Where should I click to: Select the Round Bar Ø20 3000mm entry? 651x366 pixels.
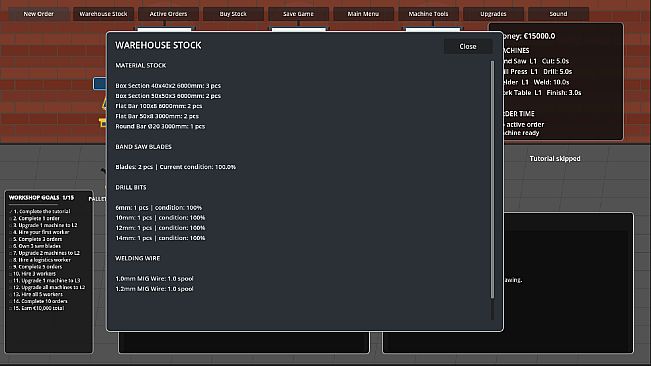[160, 126]
